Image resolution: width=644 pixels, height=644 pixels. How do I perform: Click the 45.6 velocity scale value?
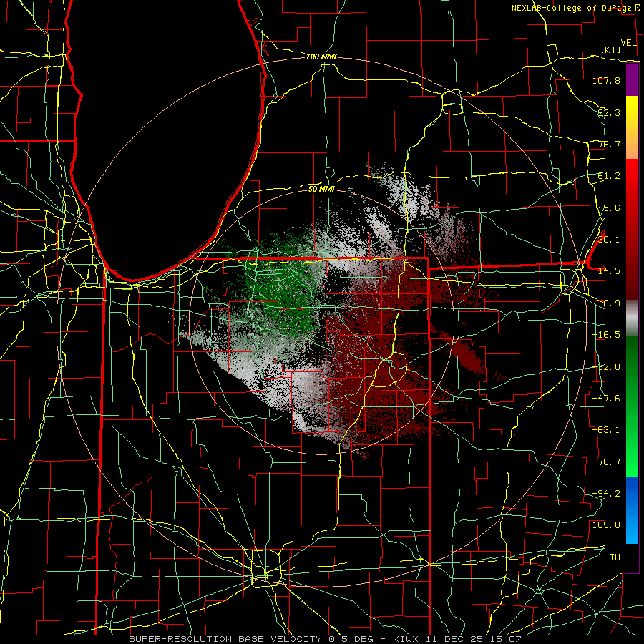click(x=609, y=208)
